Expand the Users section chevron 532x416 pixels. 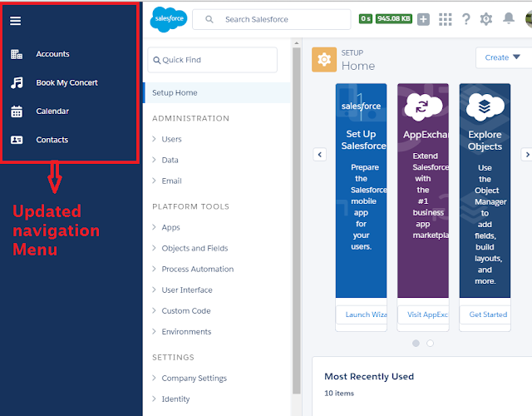point(154,139)
